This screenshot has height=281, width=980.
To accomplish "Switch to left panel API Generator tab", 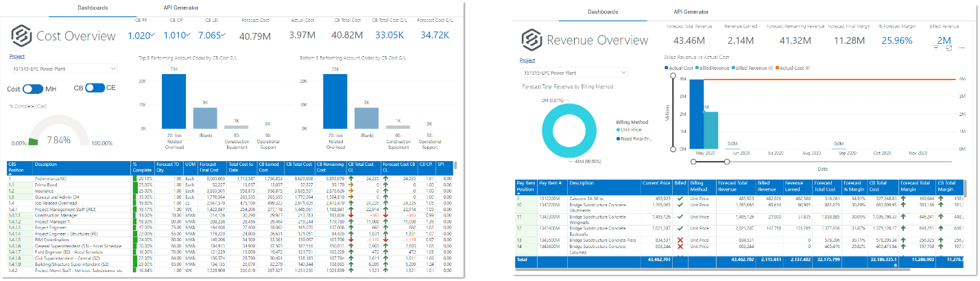I will (x=181, y=8).
